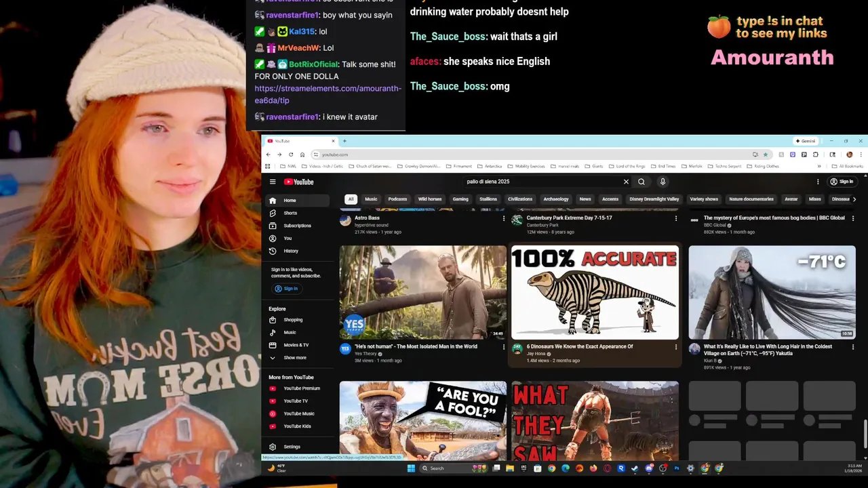Select the Archaeology category chip
The image size is (868, 488).
pyautogui.click(x=556, y=199)
